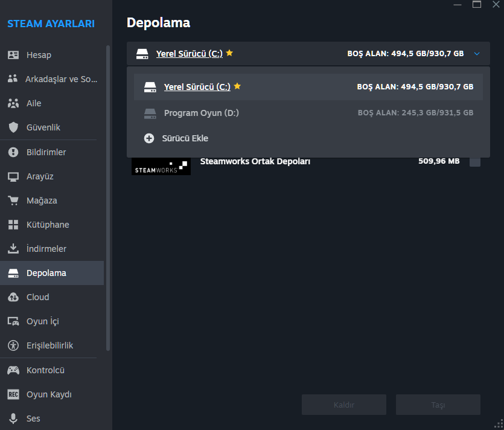Click the Hesap account card icon
504x430 pixels.
coord(13,55)
